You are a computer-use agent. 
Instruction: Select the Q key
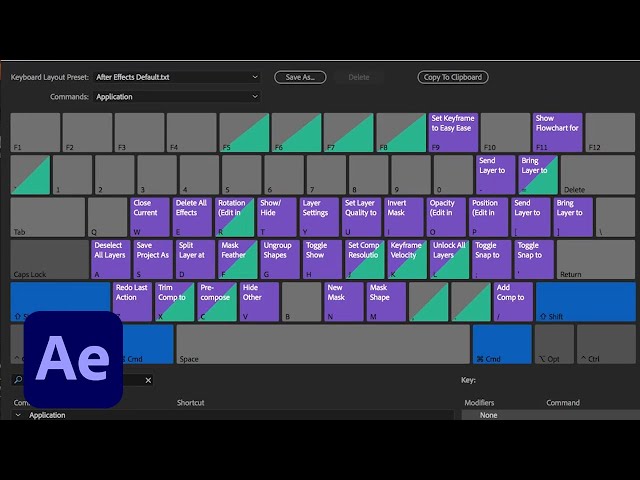[x=107, y=217]
